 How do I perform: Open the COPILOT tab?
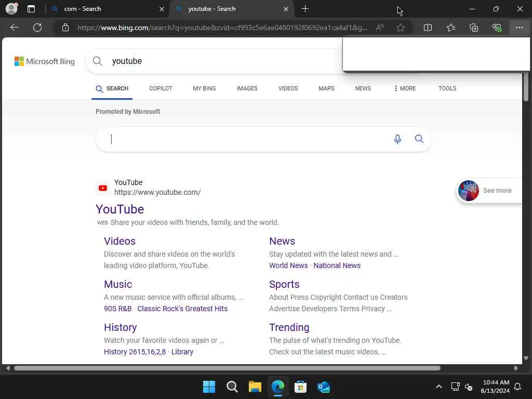tap(161, 88)
